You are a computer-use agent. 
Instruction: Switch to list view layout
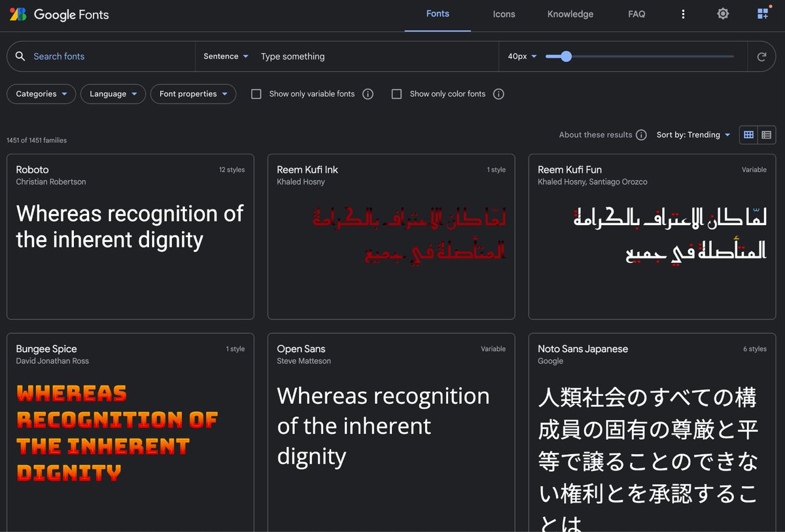click(x=767, y=135)
